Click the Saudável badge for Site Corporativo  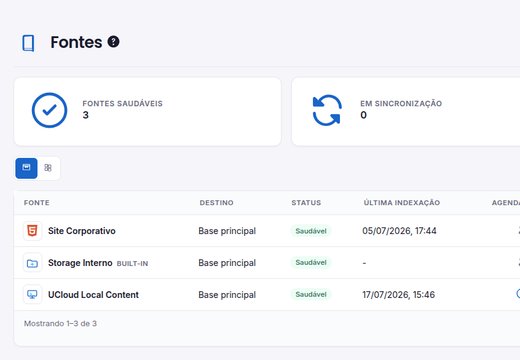311,231
